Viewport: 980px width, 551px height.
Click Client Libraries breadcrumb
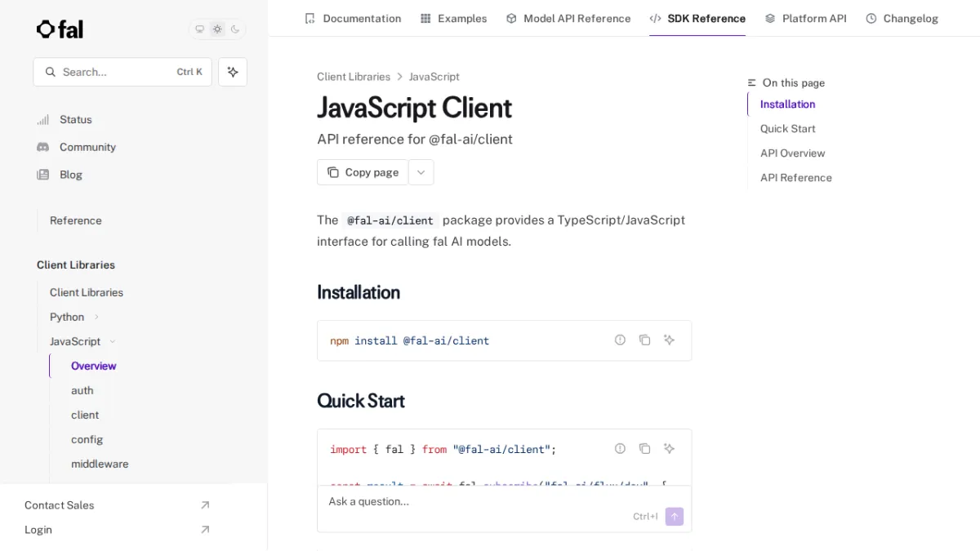coord(354,77)
